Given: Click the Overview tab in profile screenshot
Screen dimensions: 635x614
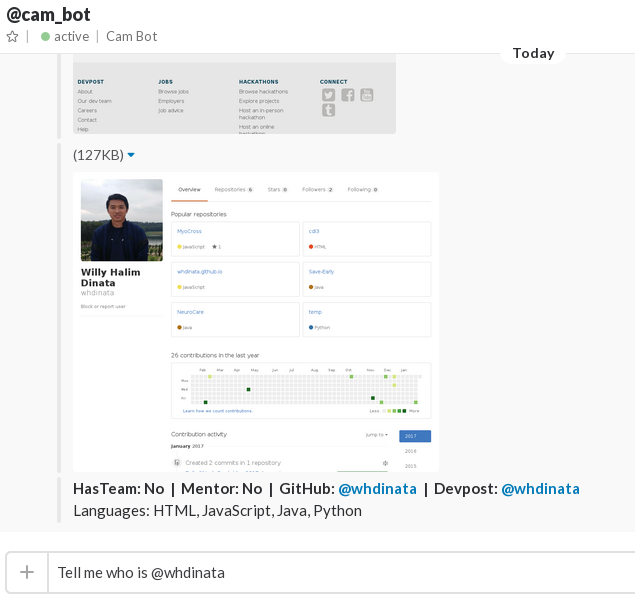Looking at the screenshot, I should tap(189, 190).
